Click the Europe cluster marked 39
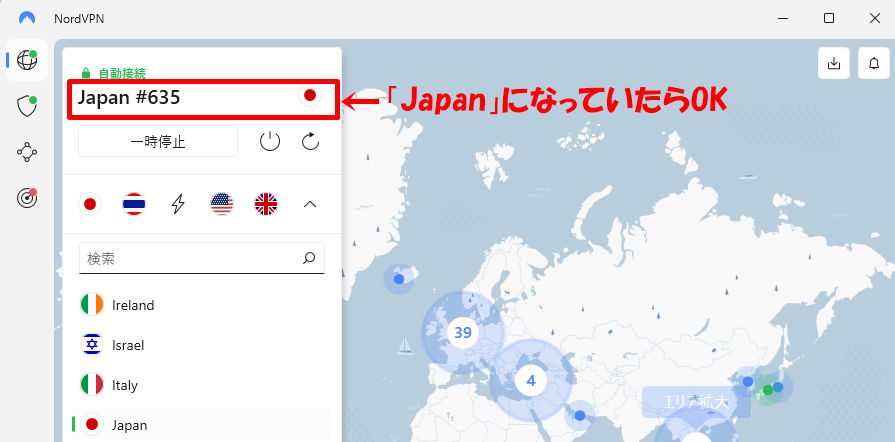The image size is (895, 442). pyautogui.click(x=463, y=332)
